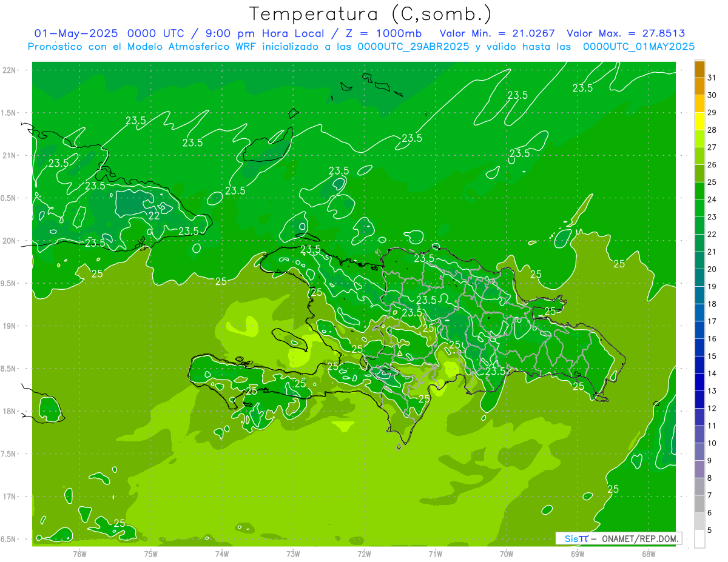
Task: Click the "72W" longitude label
Action: tap(364, 554)
